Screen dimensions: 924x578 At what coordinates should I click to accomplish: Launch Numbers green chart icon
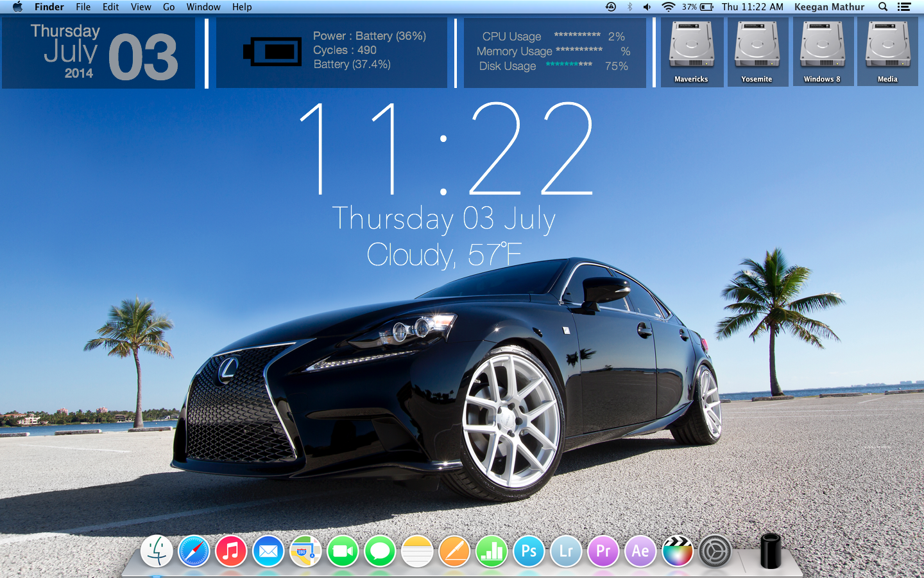492,551
